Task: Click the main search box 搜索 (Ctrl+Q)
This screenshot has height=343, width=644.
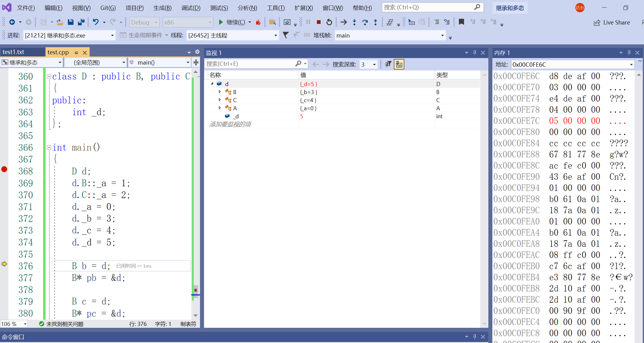Action: pos(432,7)
